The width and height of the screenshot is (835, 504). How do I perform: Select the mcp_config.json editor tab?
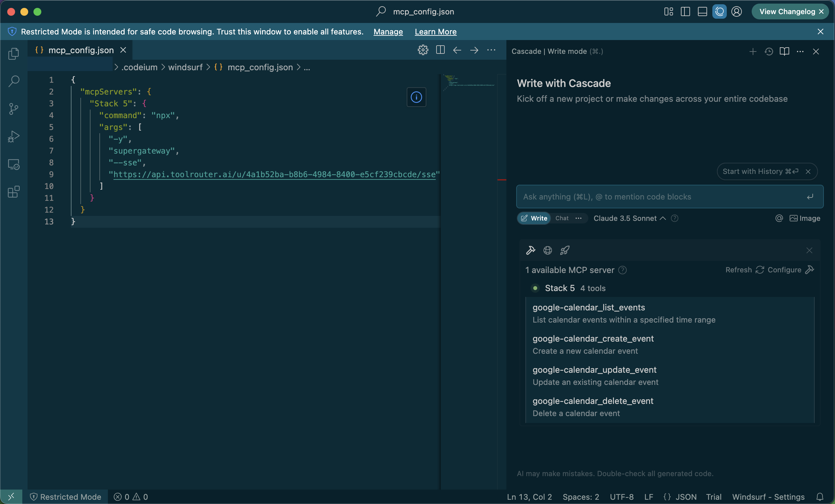81,50
